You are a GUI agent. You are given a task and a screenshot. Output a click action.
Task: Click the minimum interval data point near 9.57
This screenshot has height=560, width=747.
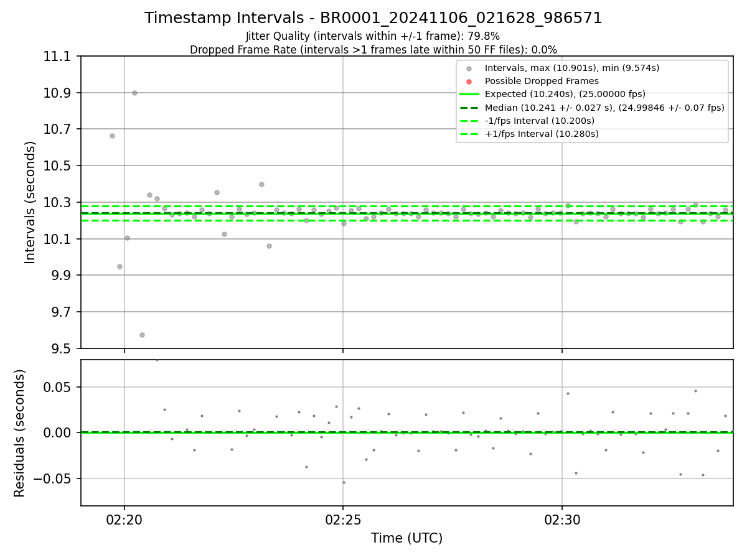click(142, 335)
